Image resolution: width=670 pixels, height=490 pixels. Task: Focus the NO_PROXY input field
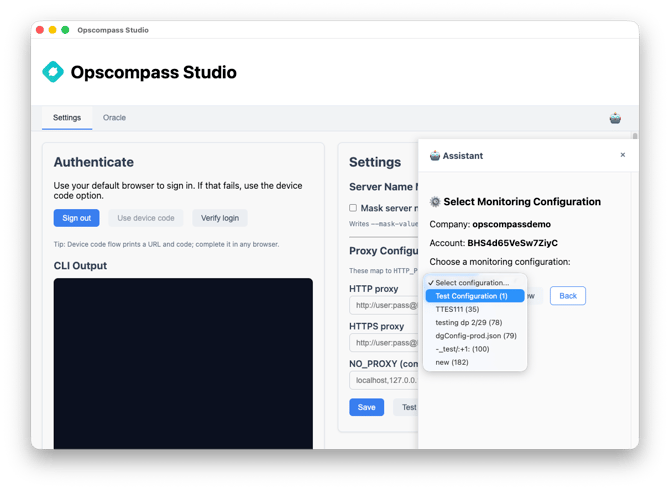click(383, 380)
